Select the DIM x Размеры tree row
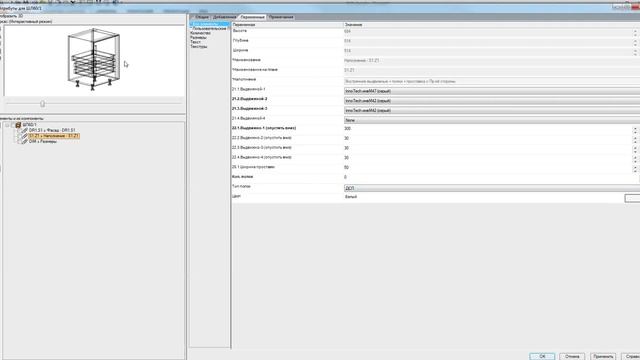Image resolution: width=640 pixels, height=360 pixels. click(x=42, y=141)
